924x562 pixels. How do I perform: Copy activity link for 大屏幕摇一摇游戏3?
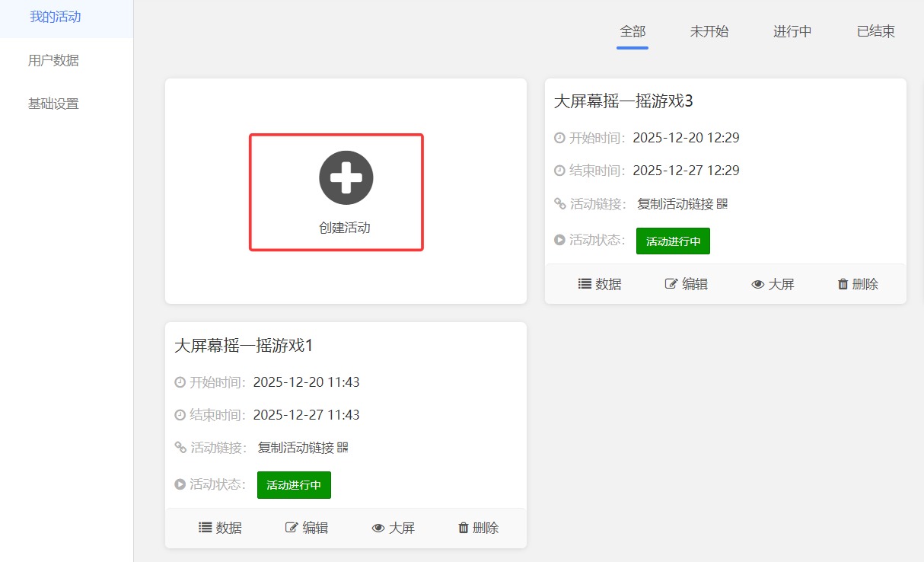coord(675,203)
